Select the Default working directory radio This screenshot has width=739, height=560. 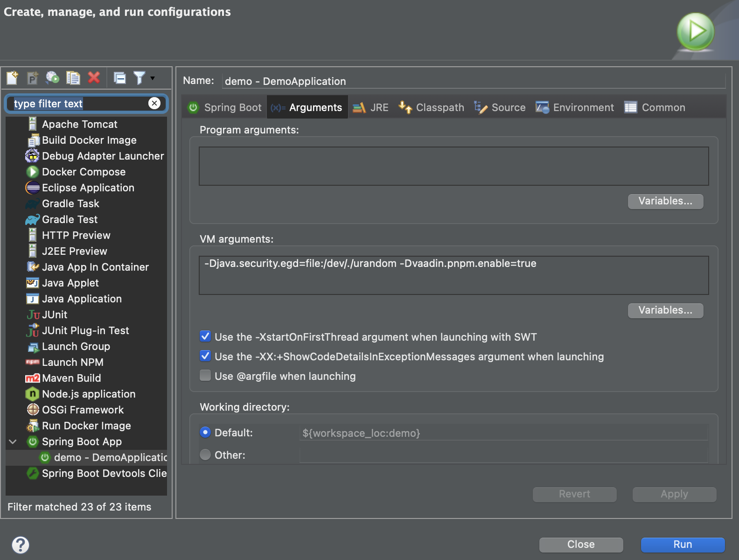(x=205, y=433)
